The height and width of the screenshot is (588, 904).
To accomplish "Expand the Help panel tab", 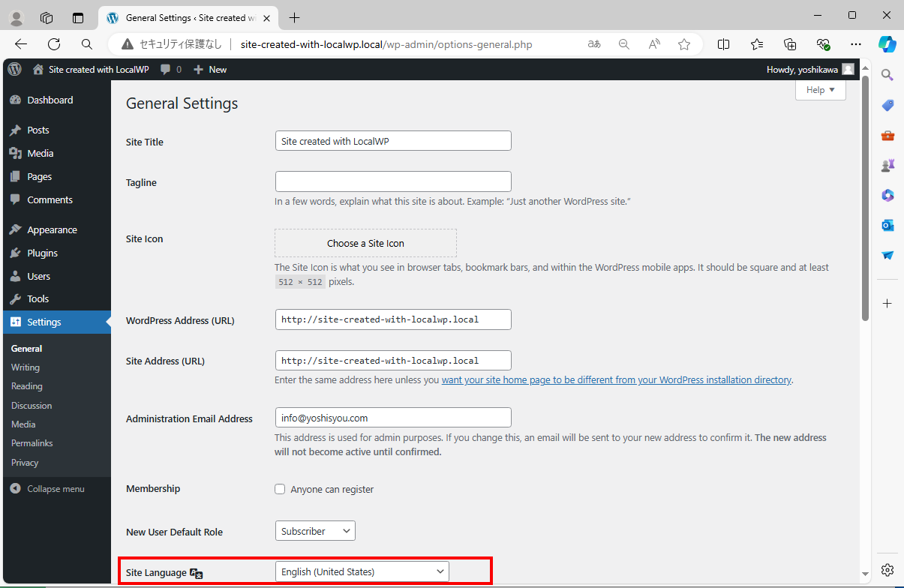I will (x=820, y=90).
